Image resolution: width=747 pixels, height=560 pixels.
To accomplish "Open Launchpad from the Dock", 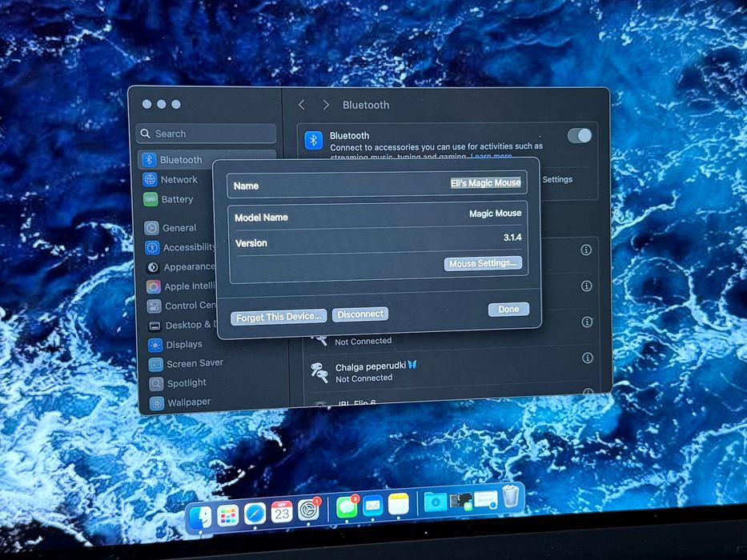I will 227,515.
